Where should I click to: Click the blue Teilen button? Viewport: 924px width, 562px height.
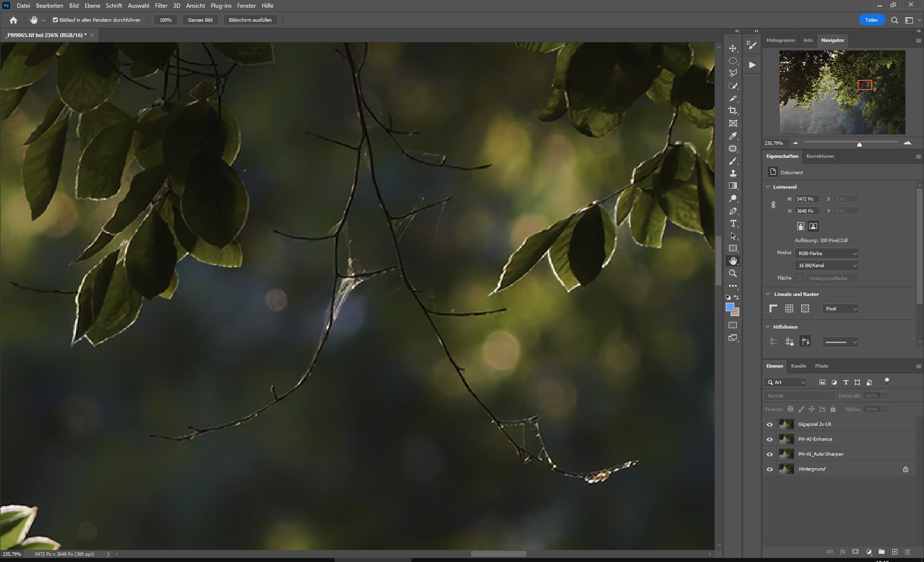pos(871,20)
